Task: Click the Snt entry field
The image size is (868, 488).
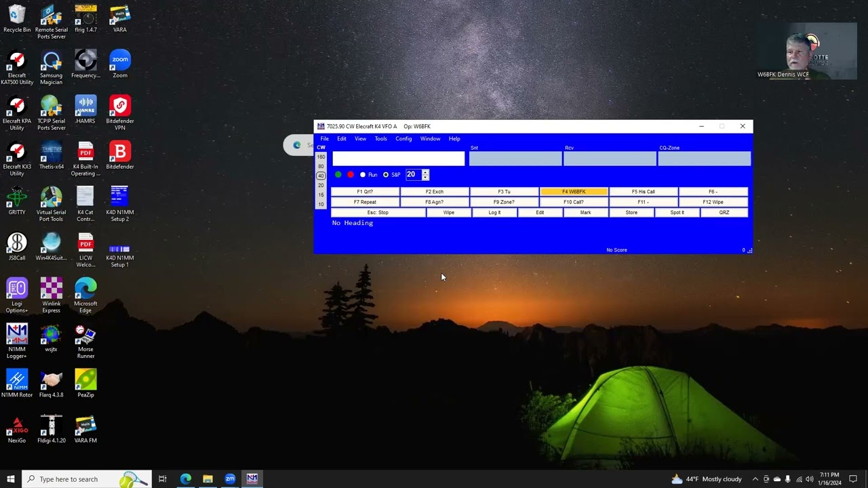Action: [515, 159]
